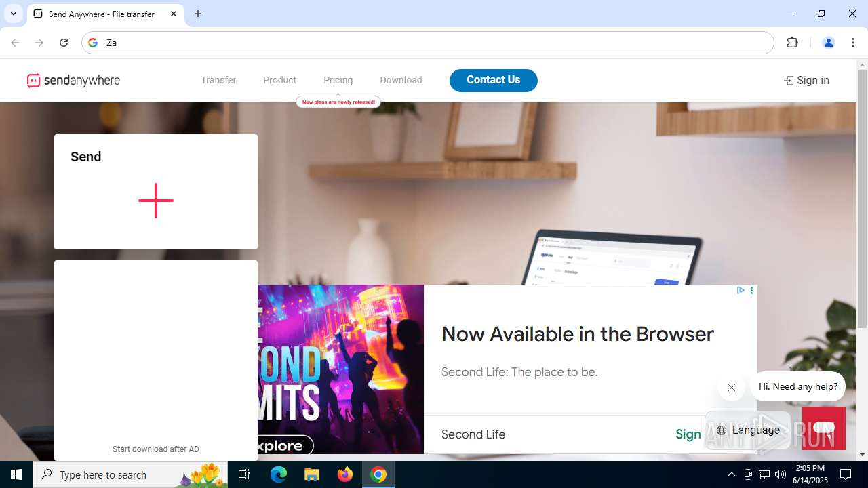Image resolution: width=868 pixels, height=488 pixels.
Task: Open the Windows Start menu
Action: click(16, 474)
